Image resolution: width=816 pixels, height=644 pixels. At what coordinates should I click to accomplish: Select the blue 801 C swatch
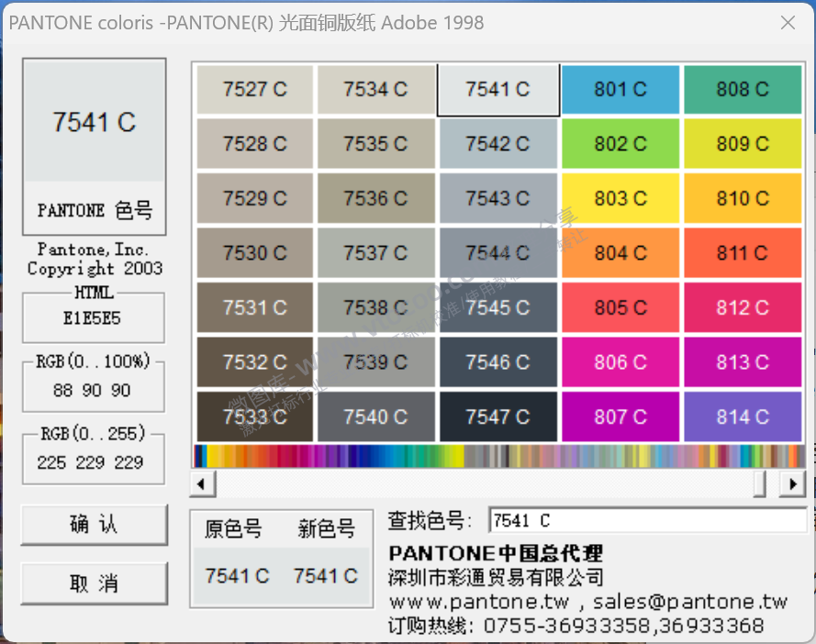[x=620, y=89]
